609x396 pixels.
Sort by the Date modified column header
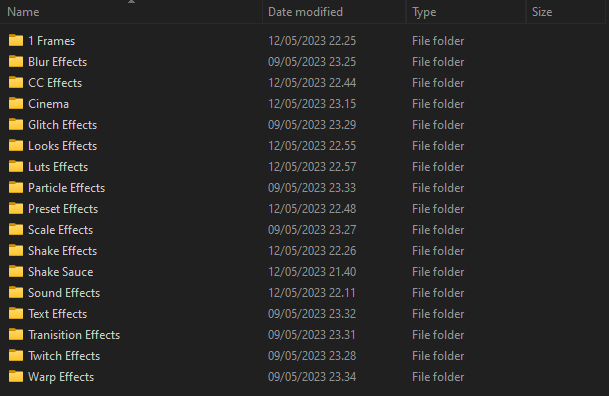[x=334, y=12]
